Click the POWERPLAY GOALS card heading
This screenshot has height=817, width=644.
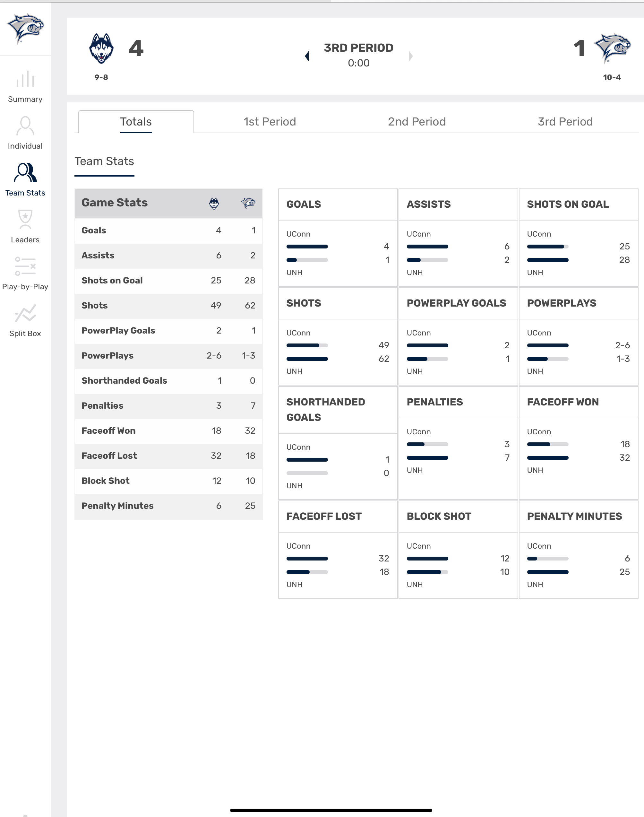tap(457, 303)
